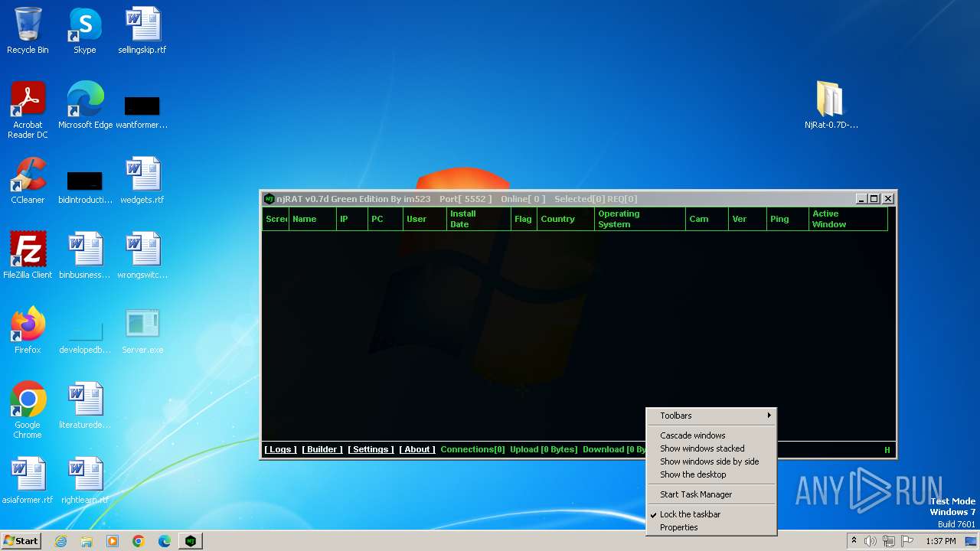Click the njRAT taskbar button
This screenshot has height=551, width=980.
tap(191, 541)
